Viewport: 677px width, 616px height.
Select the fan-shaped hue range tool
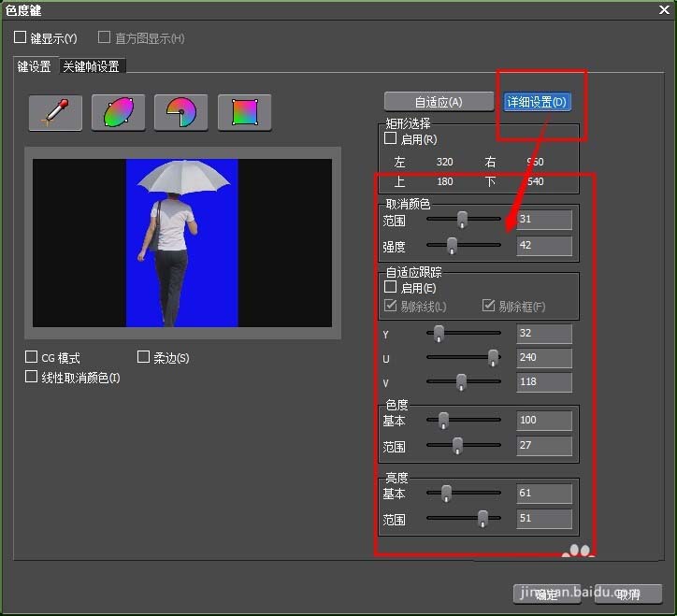click(180, 113)
